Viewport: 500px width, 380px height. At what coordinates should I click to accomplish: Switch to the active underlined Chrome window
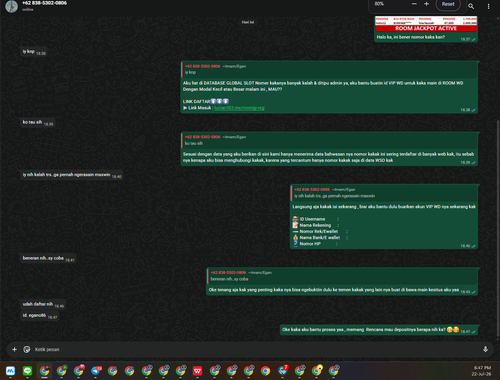pos(44,371)
